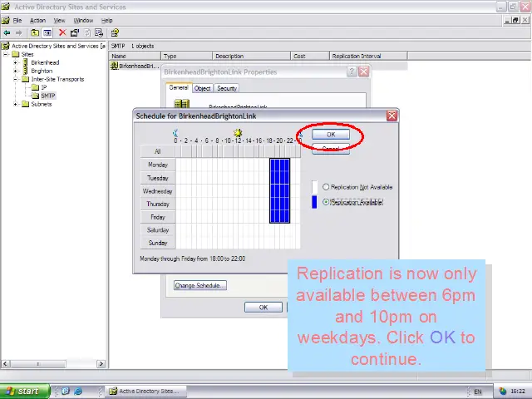
Task: Select the SMTP folder in the tree
Action: [48, 96]
